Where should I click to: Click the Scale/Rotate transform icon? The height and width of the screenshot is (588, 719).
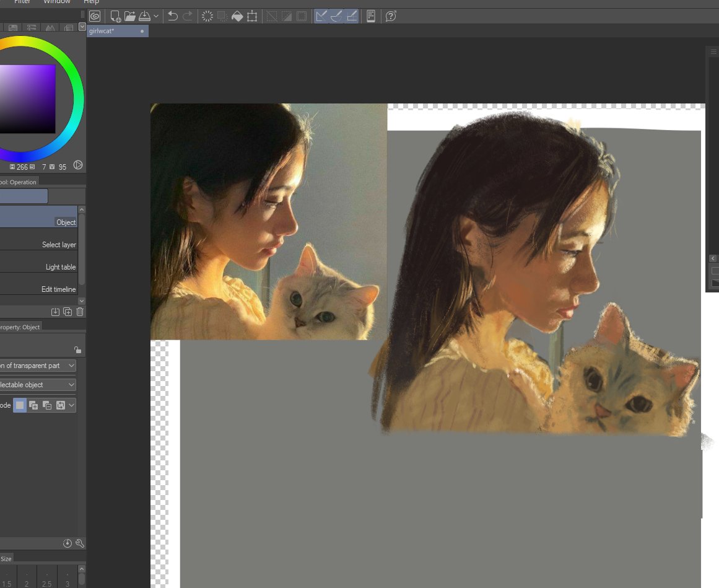click(x=252, y=17)
